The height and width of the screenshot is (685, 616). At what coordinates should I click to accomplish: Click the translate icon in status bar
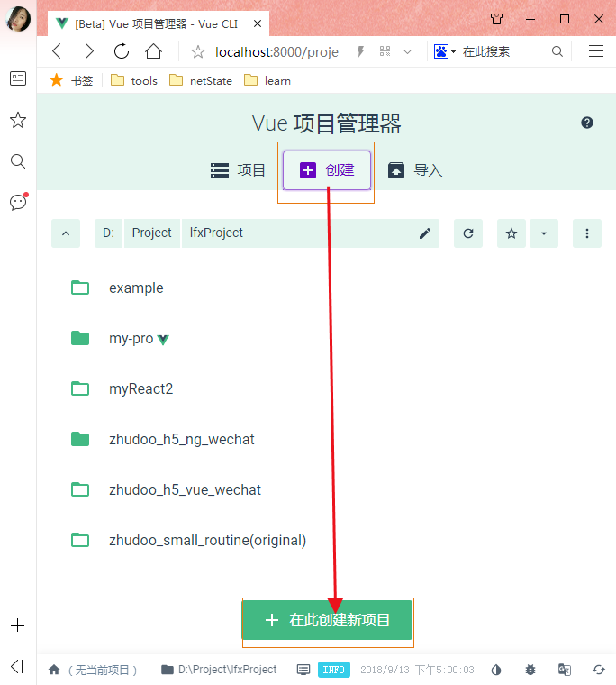point(565,670)
